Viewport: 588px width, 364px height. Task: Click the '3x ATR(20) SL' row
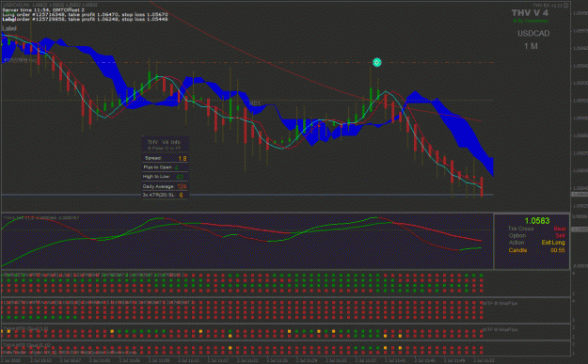(x=165, y=195)
